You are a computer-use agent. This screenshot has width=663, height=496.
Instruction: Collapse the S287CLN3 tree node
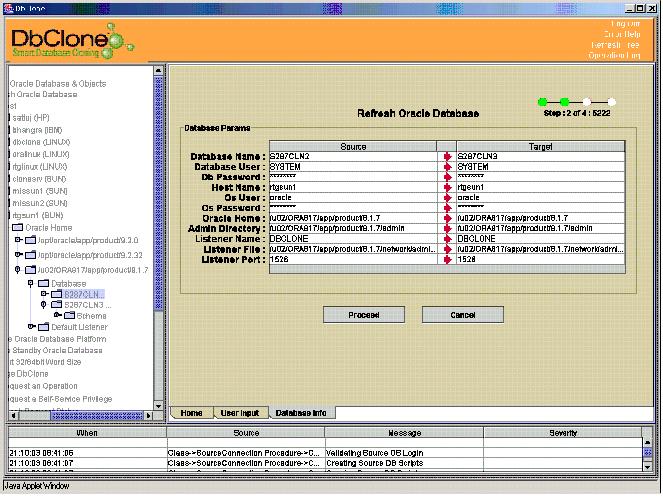pyautogui.click(x=44, y=304)
